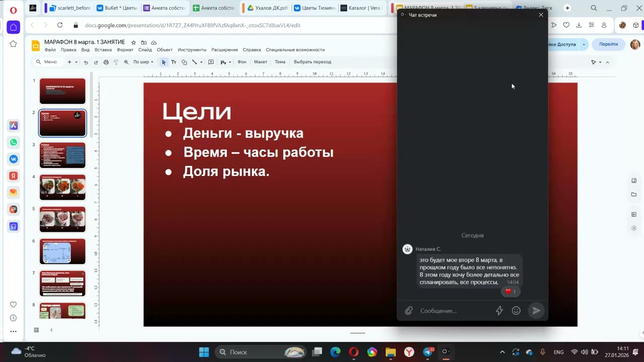Select slide 4 thumbnail with bouquets
This screenshot has height=362, width=644.
(x=62, y=187)
